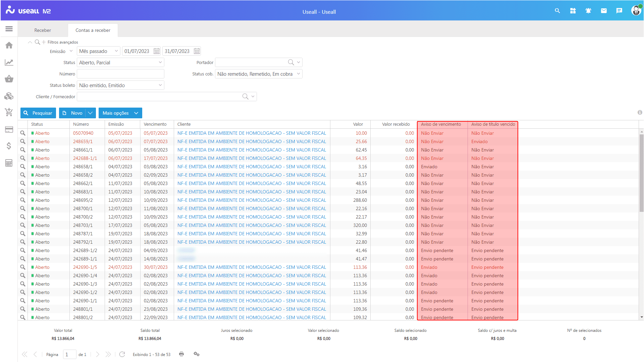This screenshot has height=362, width=644.
Task: Expand the Status dropdown Aberto, Parcial
Action: [x=160, y=63]
